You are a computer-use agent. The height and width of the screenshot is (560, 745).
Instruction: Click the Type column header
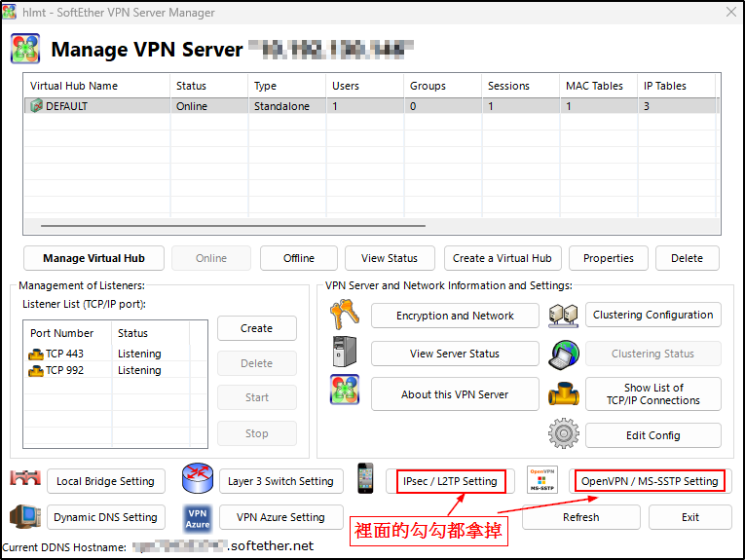pyautogui.click(x=287, y=86)
